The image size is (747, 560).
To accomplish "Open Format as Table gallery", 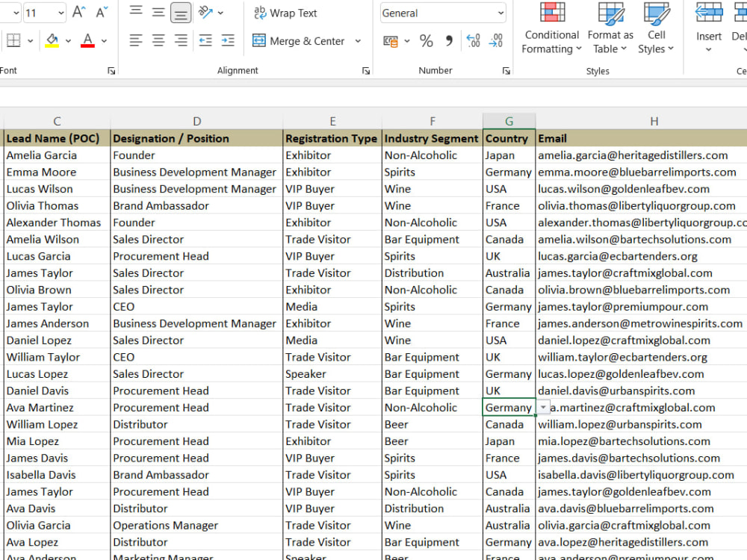I will click(x=610, y=28).
